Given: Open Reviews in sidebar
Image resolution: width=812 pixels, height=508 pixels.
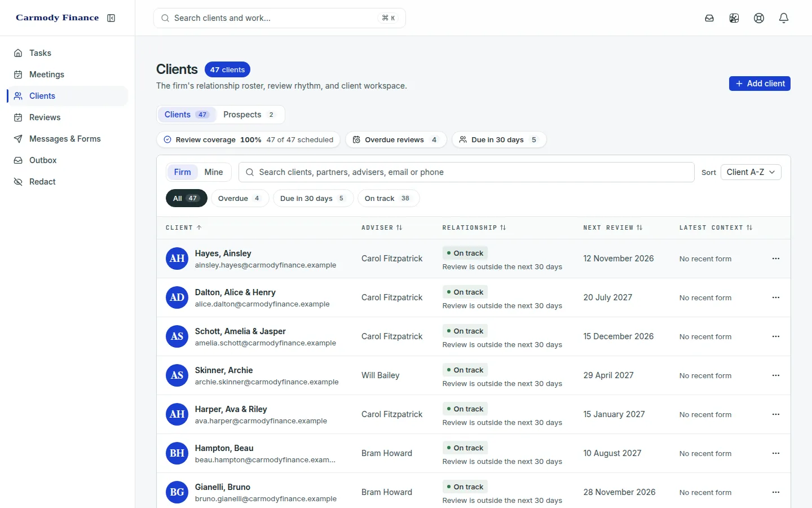Looking at the screenshot, I should (68, 117).
